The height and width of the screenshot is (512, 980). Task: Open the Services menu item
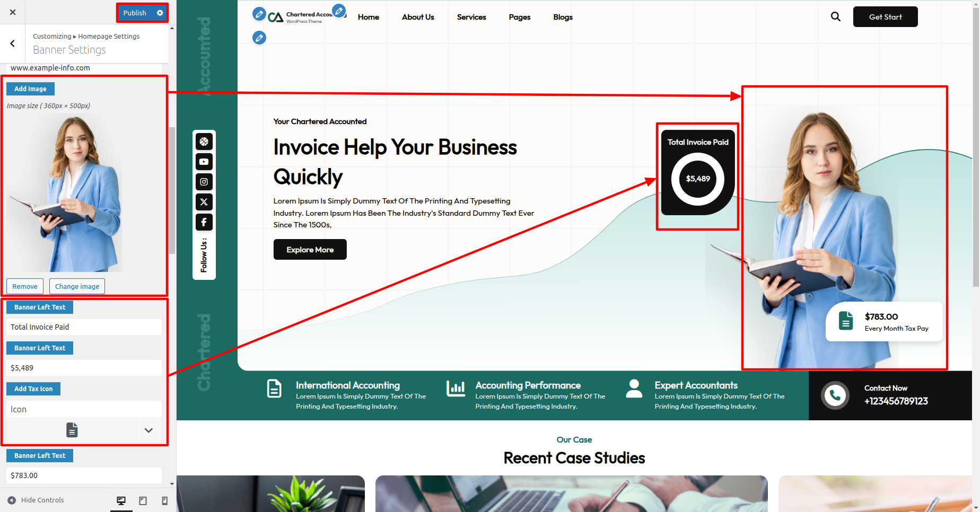[x=471, y=17]
